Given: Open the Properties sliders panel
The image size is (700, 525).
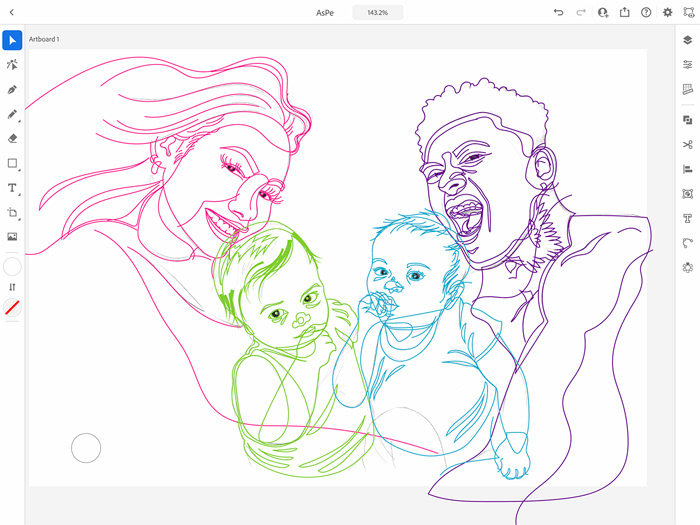Looking at the screenshot, I should click(688, 65).
